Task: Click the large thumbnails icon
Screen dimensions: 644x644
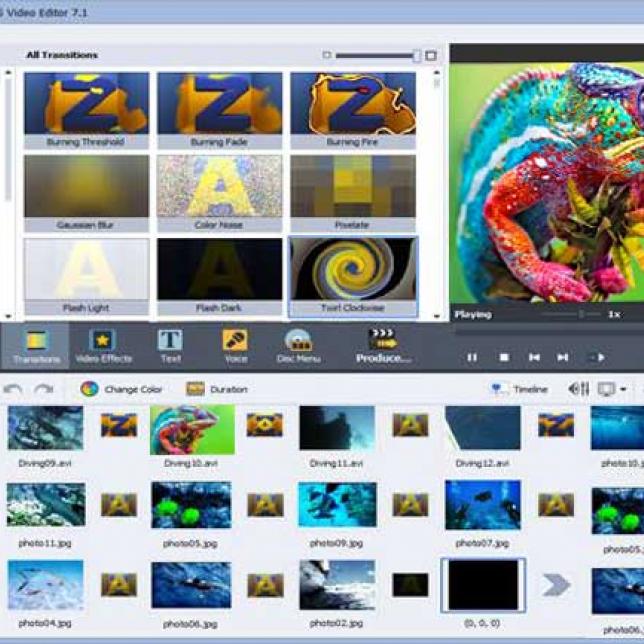Action: (x=431, y=55)
